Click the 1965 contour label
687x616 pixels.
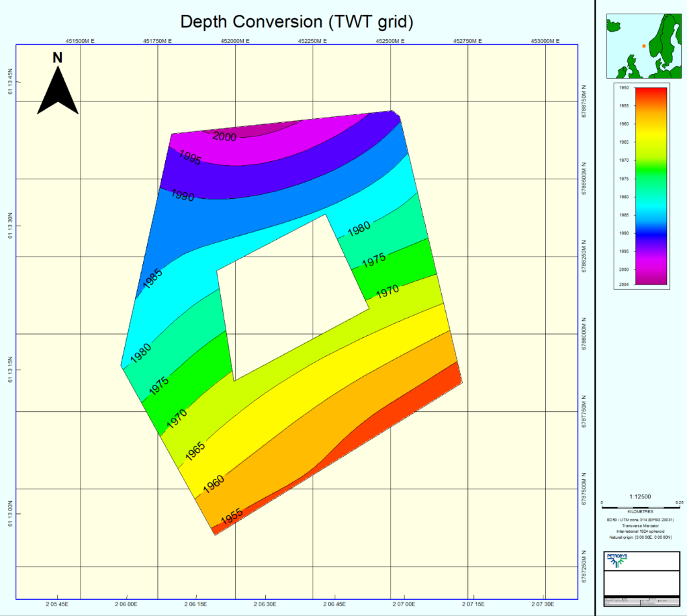click(x=195, y=450)
